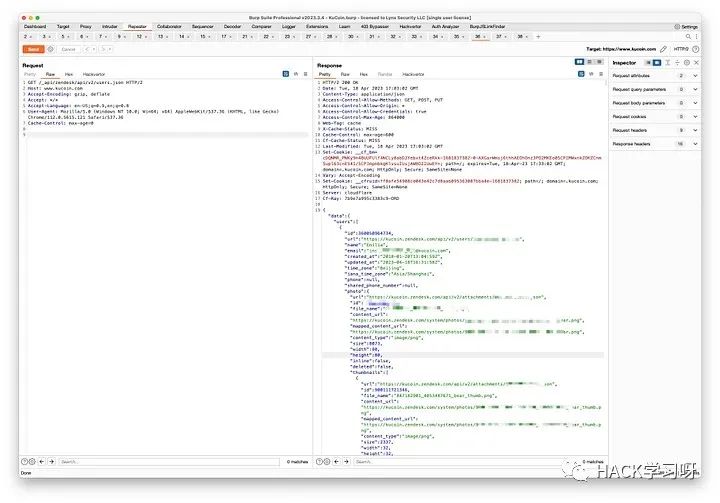Open the Repeater tabs three-dot menu

click(x=696, y=36)
